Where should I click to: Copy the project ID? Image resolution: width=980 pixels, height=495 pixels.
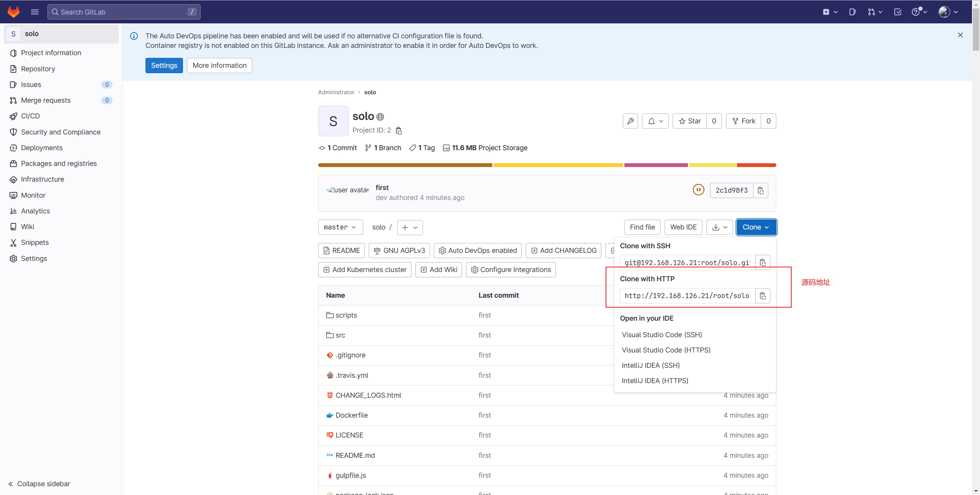click(x=399, y=131)
